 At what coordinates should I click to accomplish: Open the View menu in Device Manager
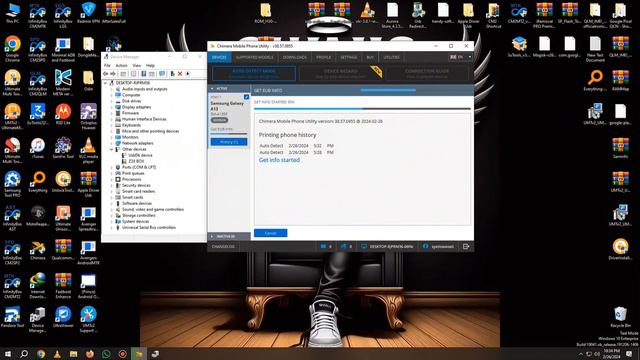point(137,65)
